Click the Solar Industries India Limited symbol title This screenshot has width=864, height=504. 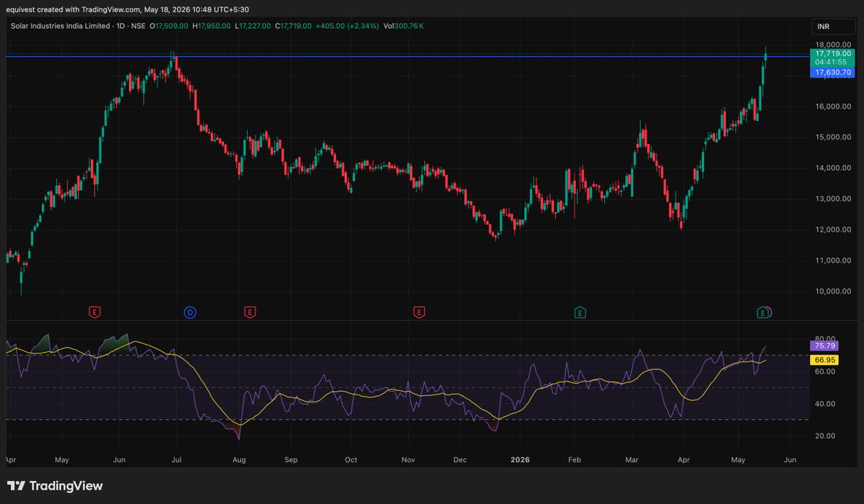pos(59,26)
